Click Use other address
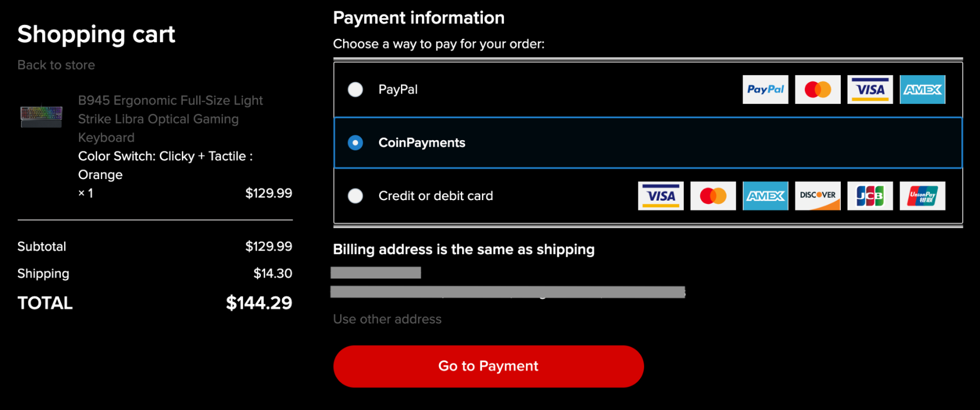 pyautogui.click(x=387, y=319)
